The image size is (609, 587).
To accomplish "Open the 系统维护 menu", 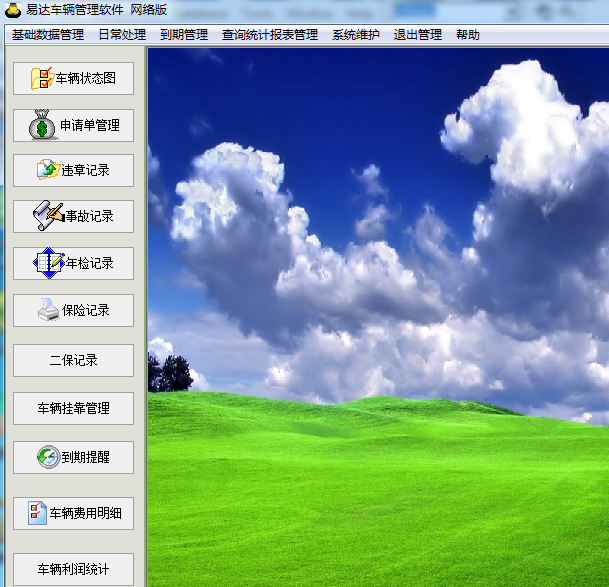I will [356, 35].
